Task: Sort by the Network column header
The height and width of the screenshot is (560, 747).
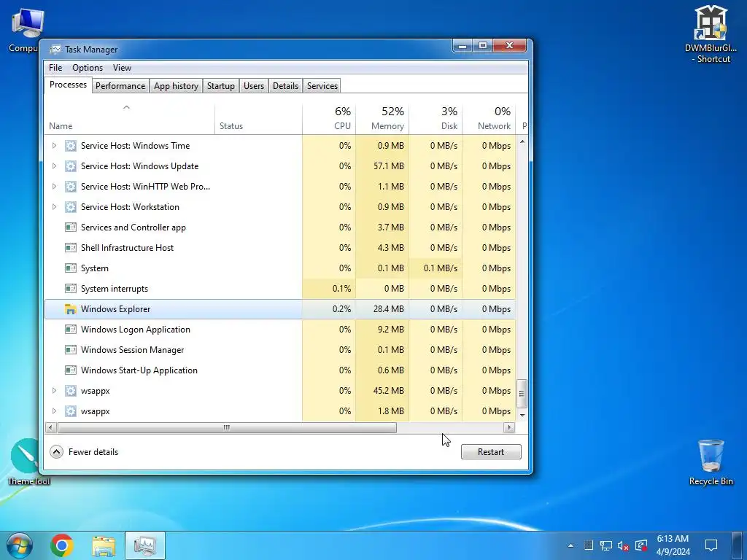Action: pyautogui.click(x=489, y=119)
